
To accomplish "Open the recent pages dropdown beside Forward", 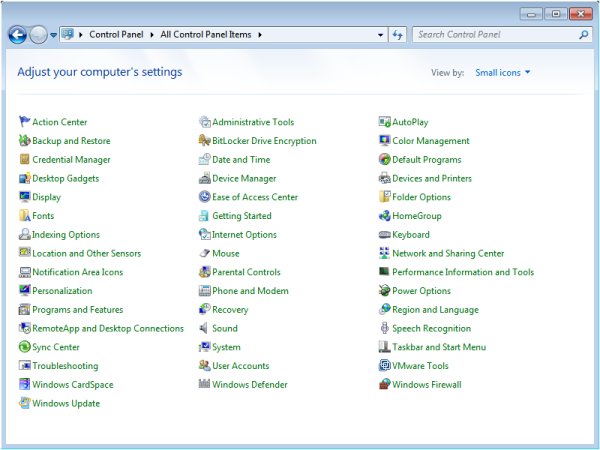I will pos(54,35).
